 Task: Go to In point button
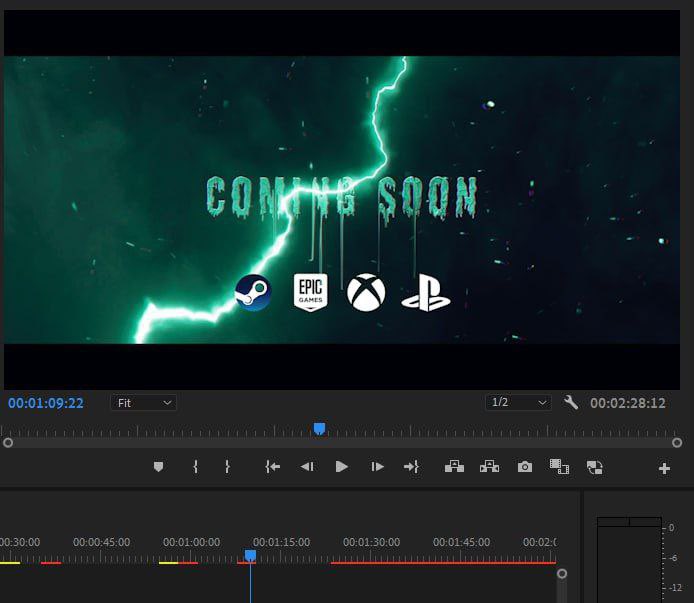273,467
